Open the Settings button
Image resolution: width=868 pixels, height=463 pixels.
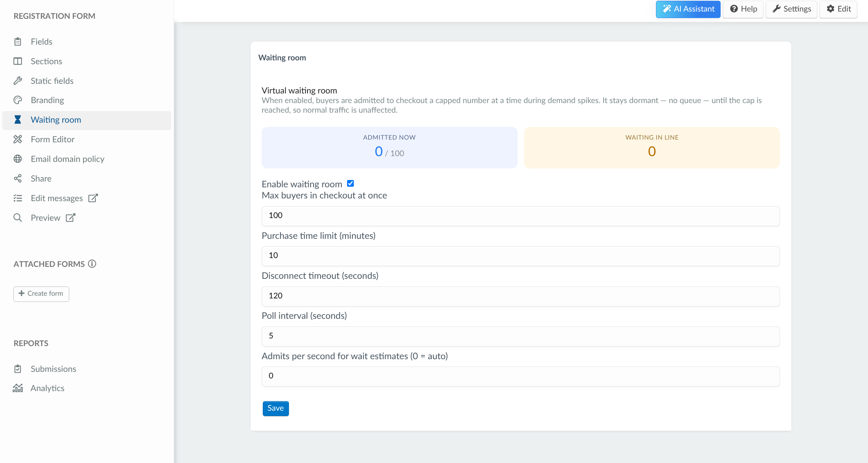coord(791,9)
